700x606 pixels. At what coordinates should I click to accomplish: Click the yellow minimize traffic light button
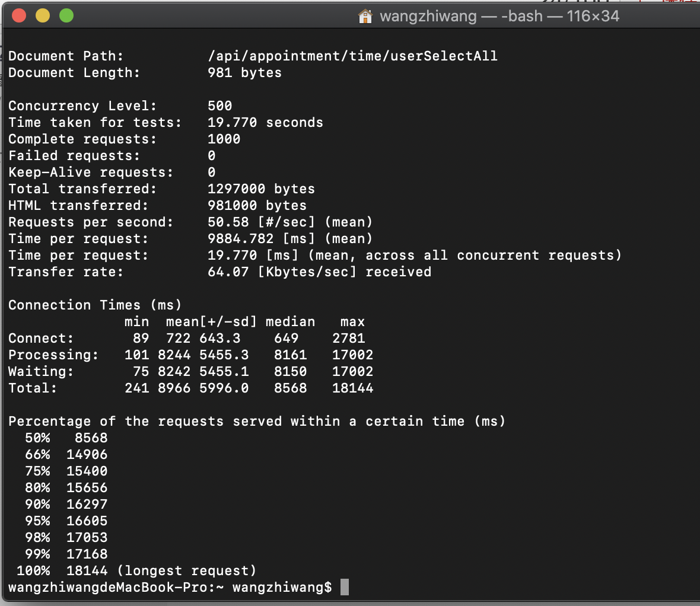[x=42, y=16]
